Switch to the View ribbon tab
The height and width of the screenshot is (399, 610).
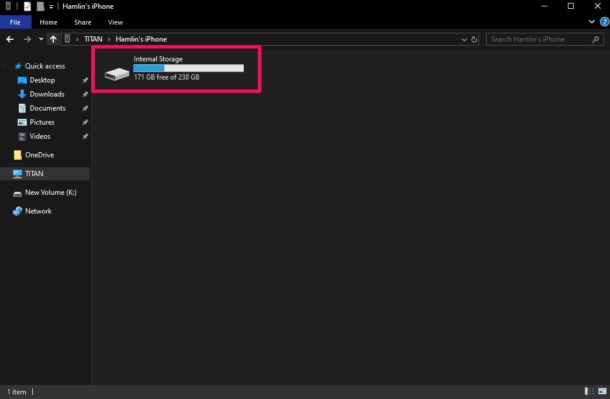[115, 22]
